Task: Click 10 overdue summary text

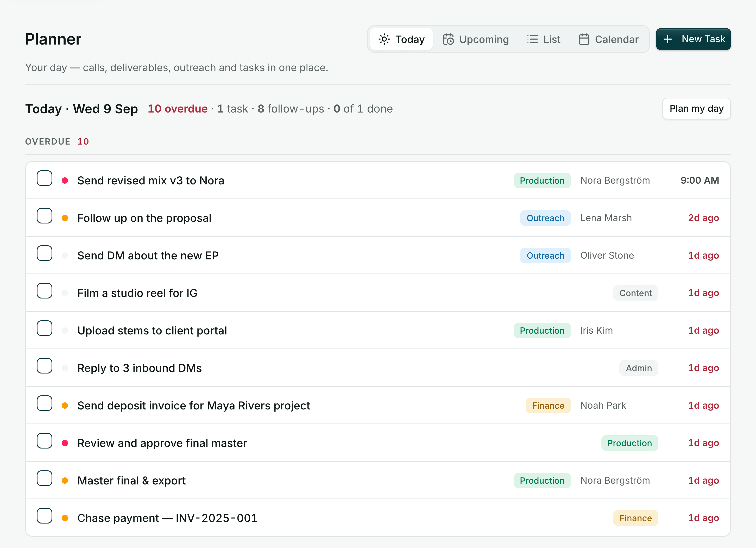Action: click(x=178, y=109)
